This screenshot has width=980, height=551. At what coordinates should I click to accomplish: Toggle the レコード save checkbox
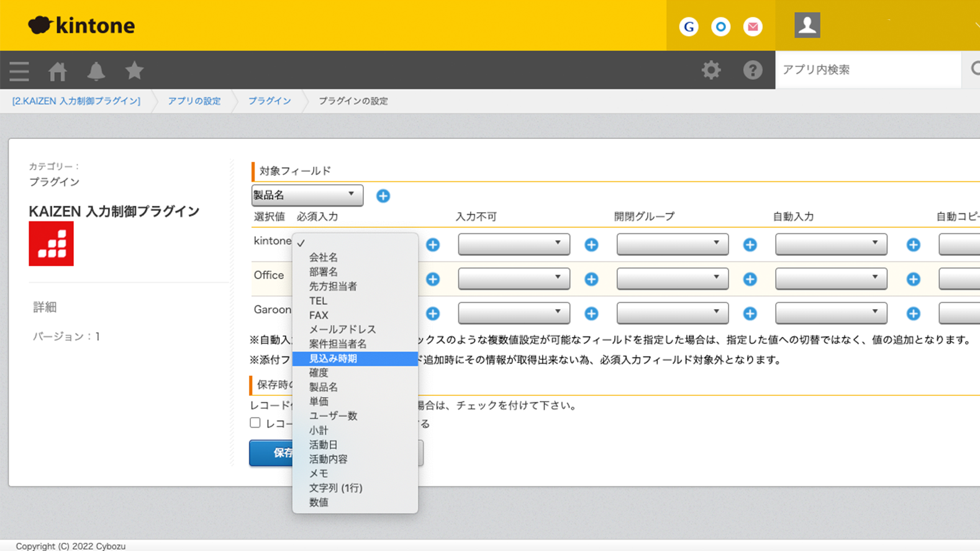[255, 423]
